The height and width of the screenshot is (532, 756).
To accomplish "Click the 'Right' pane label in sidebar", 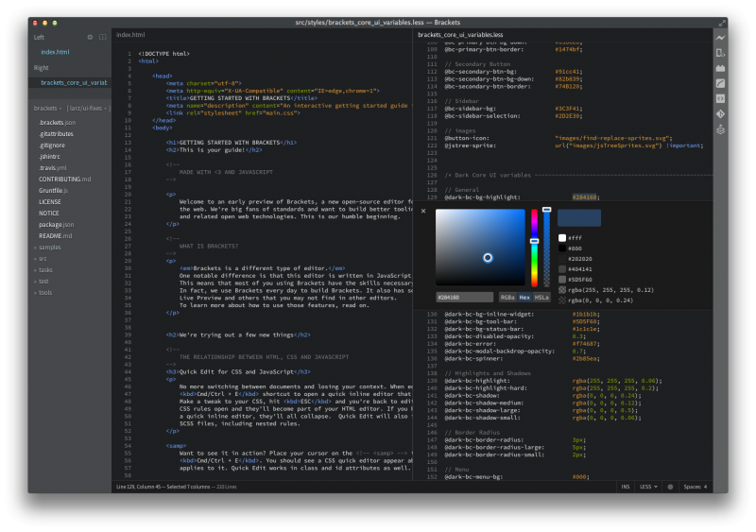I will click(41, 68).
